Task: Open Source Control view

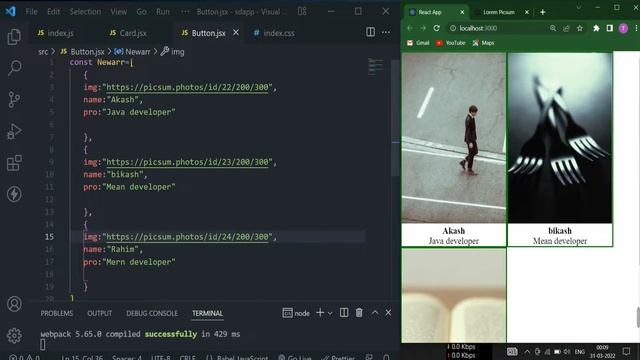Action: 14,99
